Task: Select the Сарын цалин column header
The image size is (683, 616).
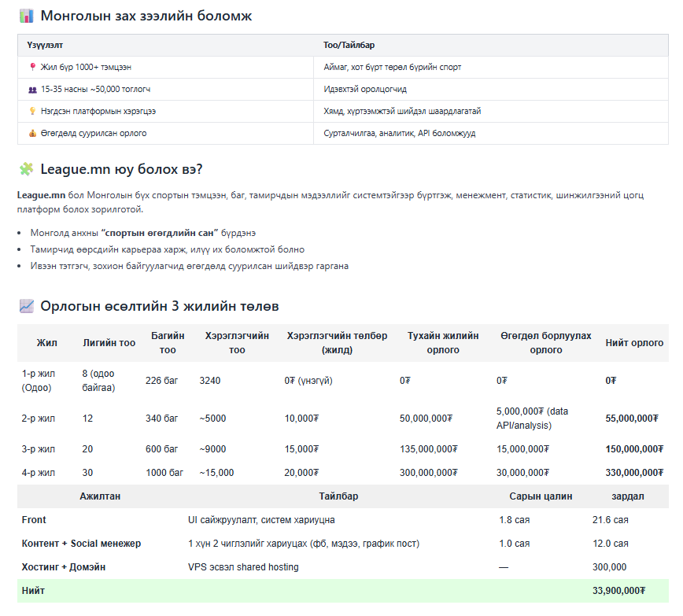Action: coord(541,496)
